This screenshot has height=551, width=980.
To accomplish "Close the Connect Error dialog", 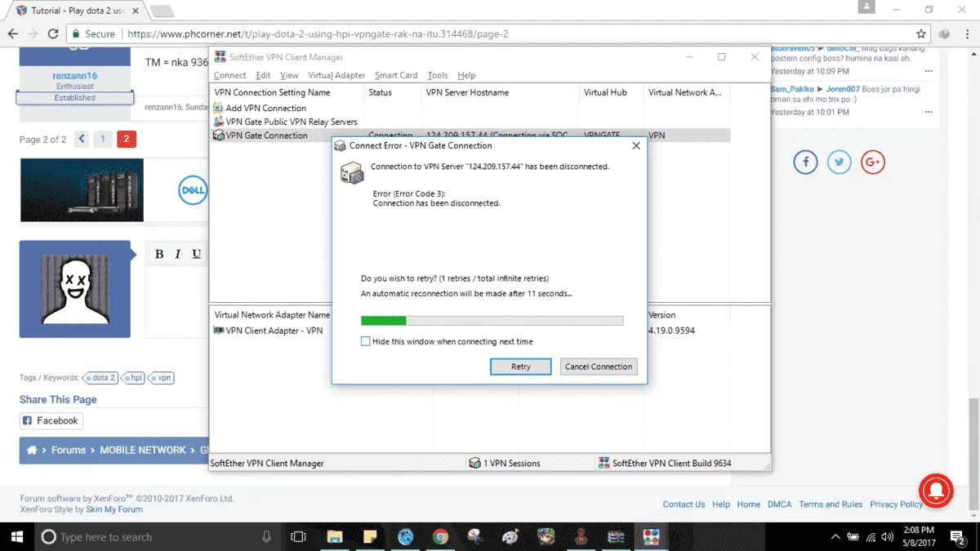I will [636, 145].
